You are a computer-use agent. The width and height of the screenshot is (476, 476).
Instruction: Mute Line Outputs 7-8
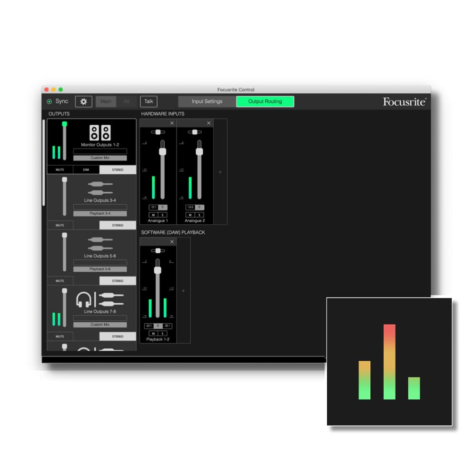(60, 337)
